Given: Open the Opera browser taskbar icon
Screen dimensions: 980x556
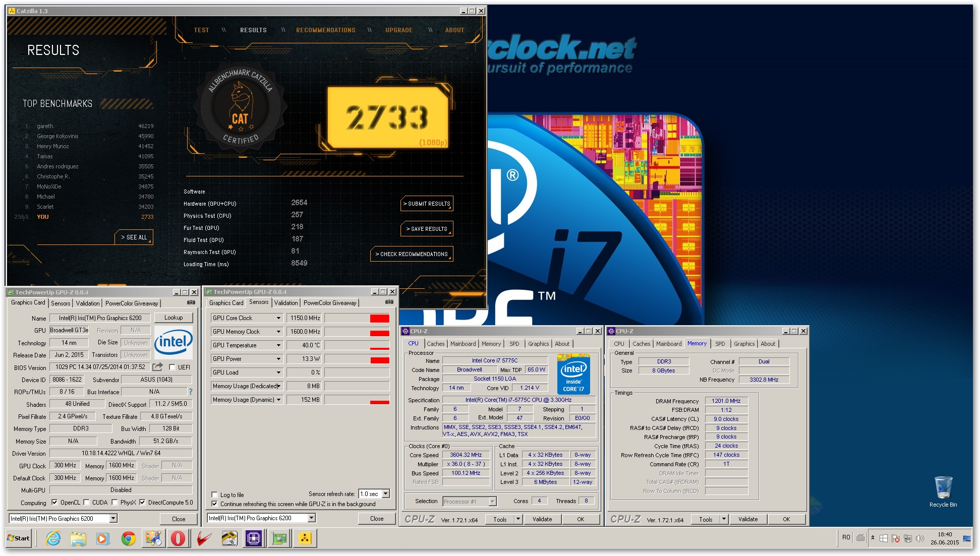Looking at the screenshot, I should [178, 538].
